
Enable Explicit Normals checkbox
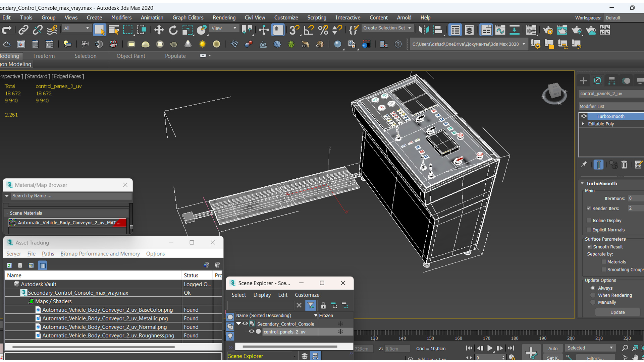pos(589,230)
